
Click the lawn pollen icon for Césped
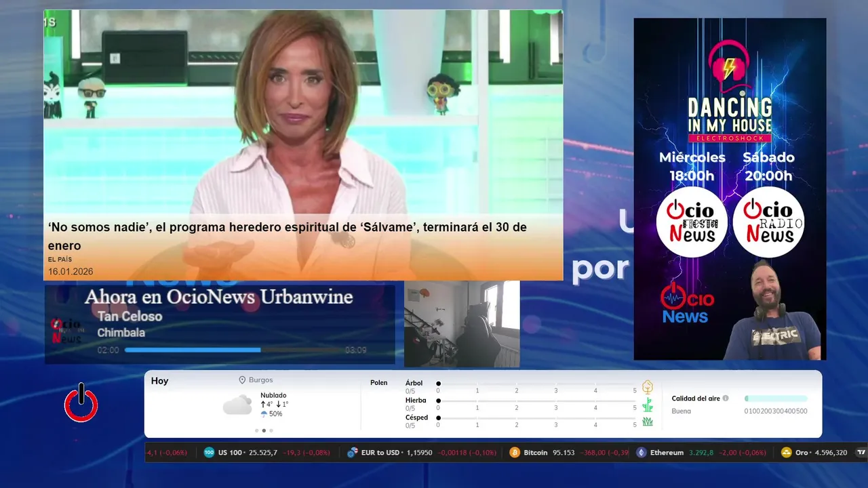(x=648, y=422)
